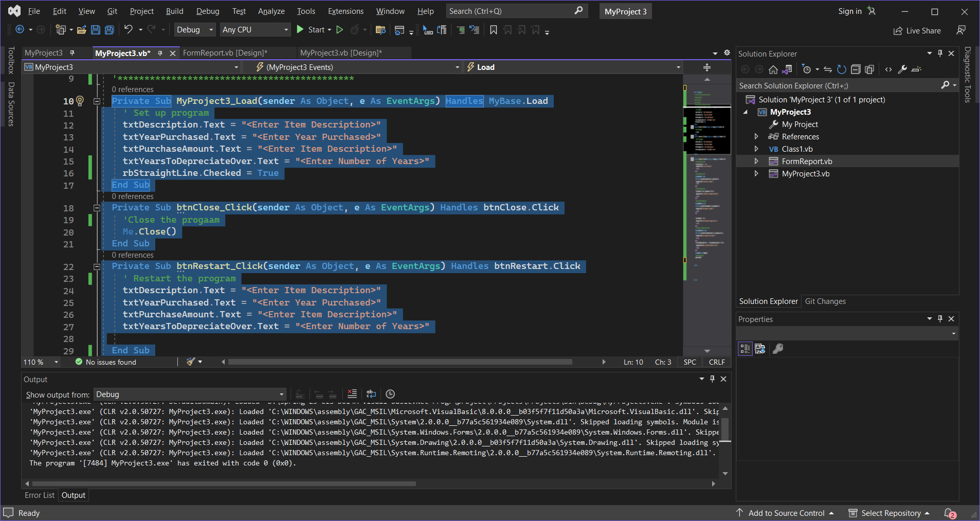Click Collapse All in Solution Explorer

tap(856, 69)
